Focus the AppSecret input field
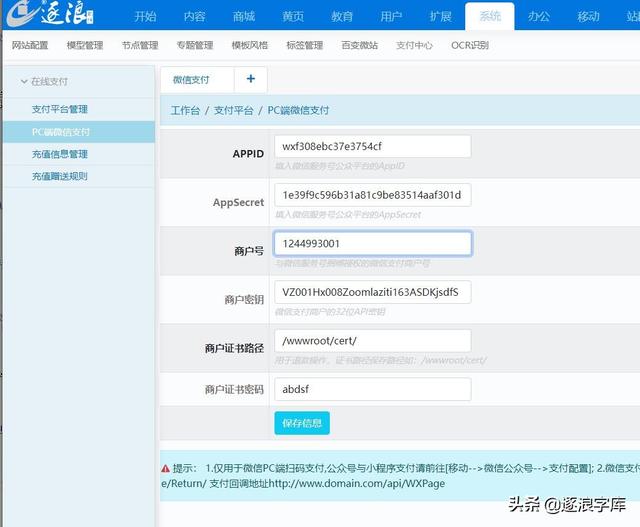 (x=372, y=195)
